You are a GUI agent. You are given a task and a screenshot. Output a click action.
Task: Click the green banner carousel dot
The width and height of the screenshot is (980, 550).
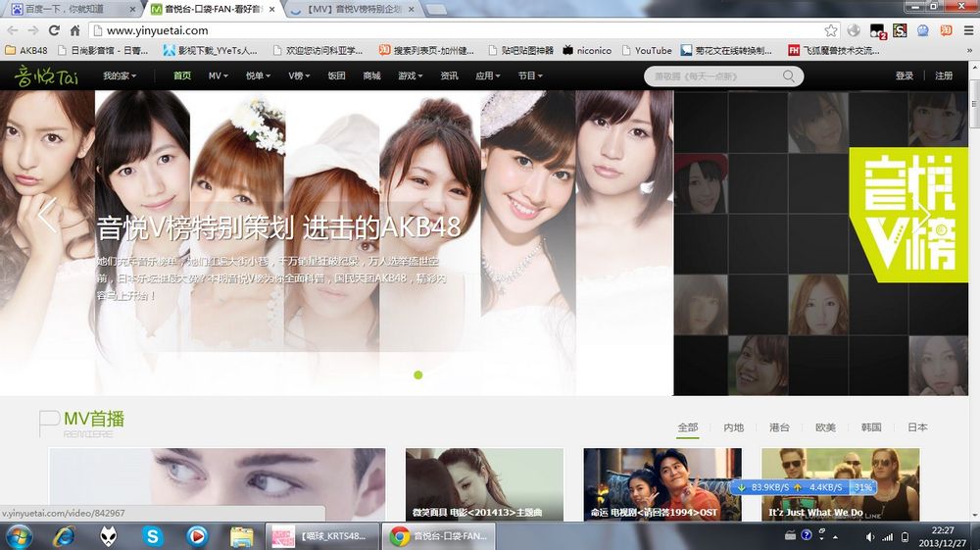click(418, 375)
